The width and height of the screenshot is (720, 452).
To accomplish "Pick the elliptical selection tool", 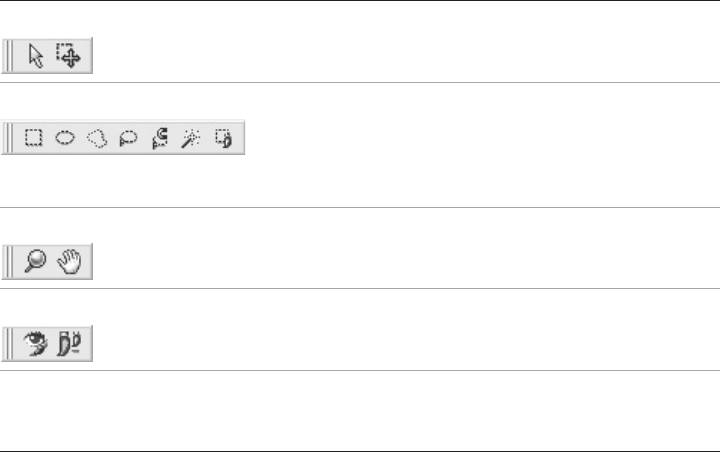I will (x=64, y=139).
